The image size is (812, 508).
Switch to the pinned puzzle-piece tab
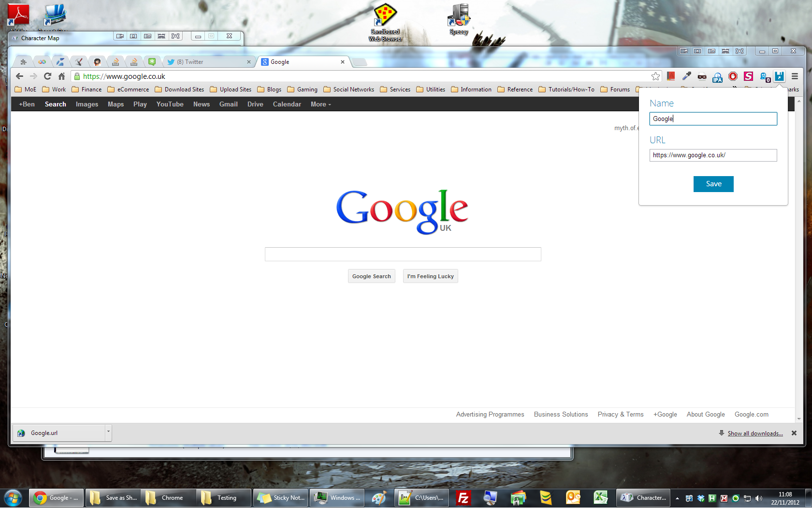click(23, 61)
